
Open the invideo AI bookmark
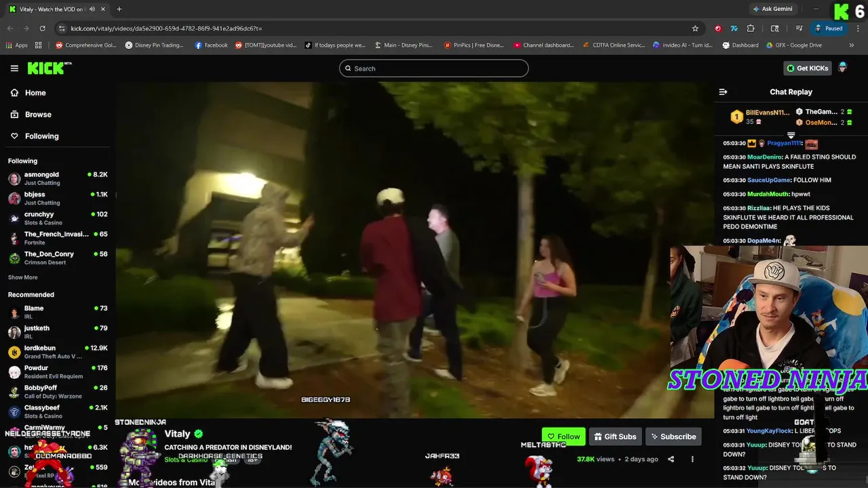(683, 45)
